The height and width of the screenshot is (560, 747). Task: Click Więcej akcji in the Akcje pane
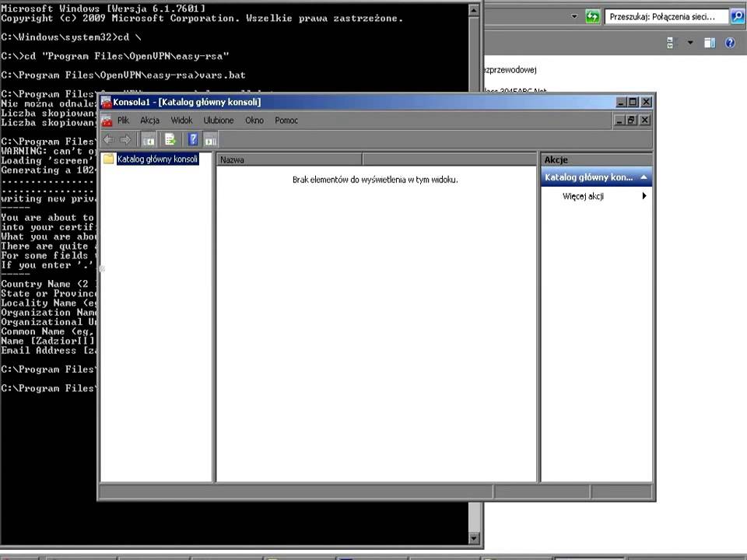[583, 196]
